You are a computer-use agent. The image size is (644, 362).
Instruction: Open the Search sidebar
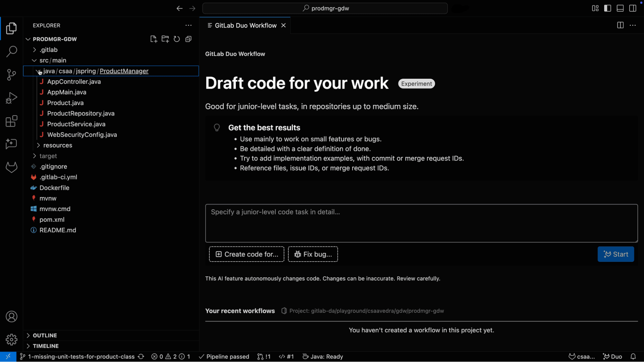coord(11,51)
